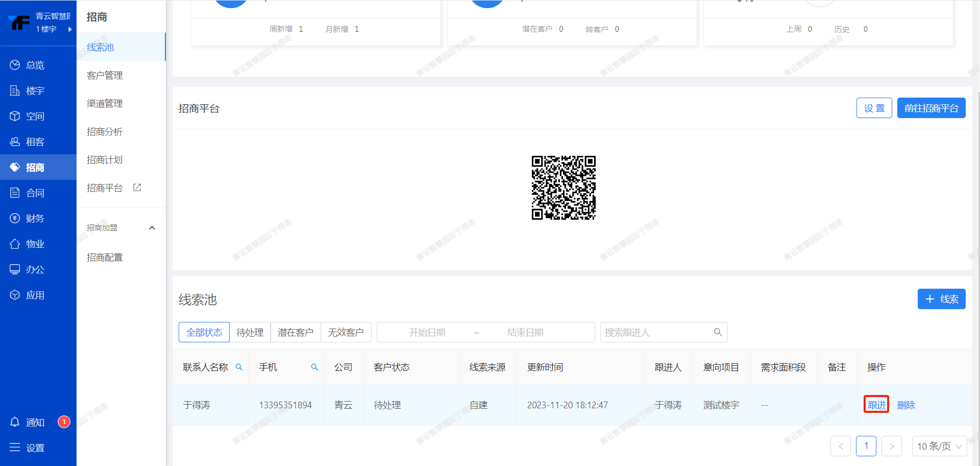The width and height of the screenshot is (980, 466).
Task: Click search icon beside 联系人名称 column
Action: 239,367
